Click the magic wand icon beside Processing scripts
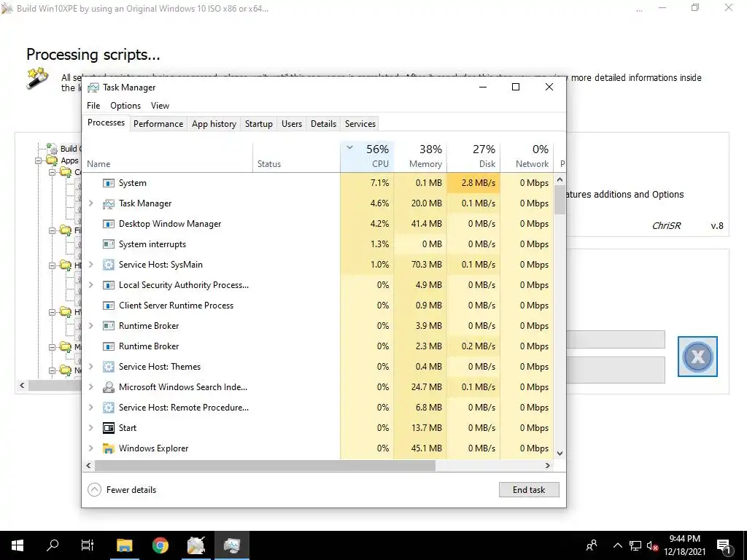The image size is (747, 560). (x=38, y=78)
